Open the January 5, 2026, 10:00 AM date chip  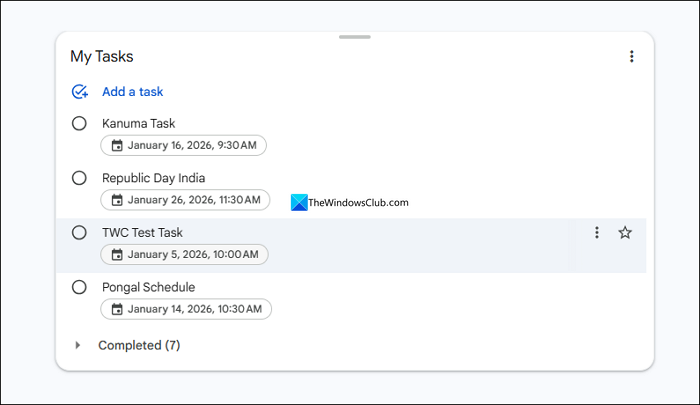pyautogui.click(x=184, y=254)
